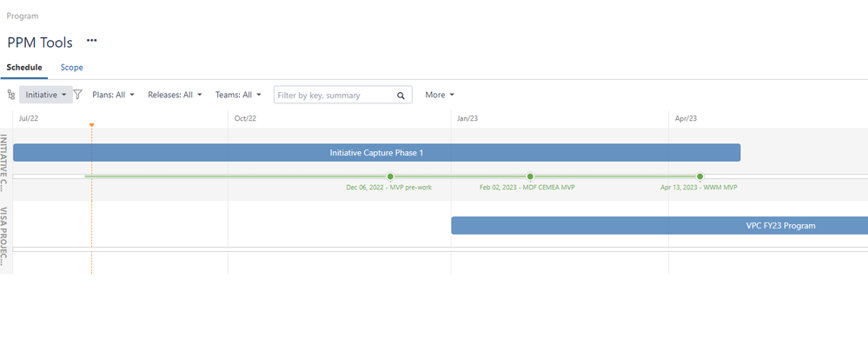
Task: Click the Apr 13, 2023 WWM MVP milestone
Action: pos(699,176)
